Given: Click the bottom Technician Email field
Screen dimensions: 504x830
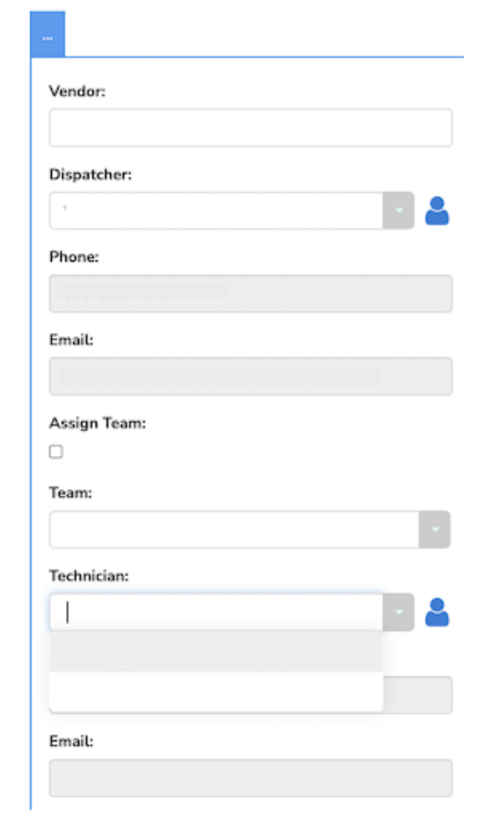Looking at the screenshot, I should (x=251, y=778).
